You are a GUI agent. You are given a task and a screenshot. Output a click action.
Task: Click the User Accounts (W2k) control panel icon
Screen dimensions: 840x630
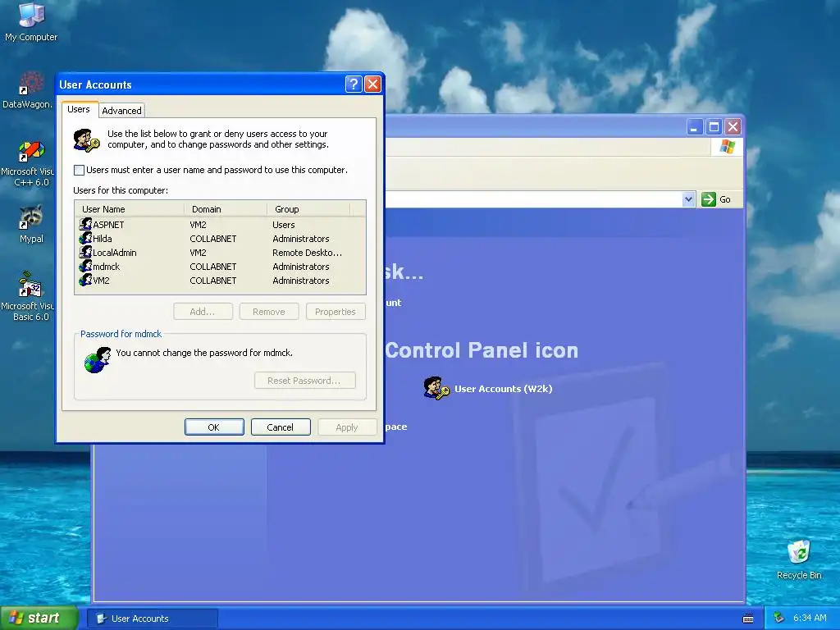click(436, 388)
